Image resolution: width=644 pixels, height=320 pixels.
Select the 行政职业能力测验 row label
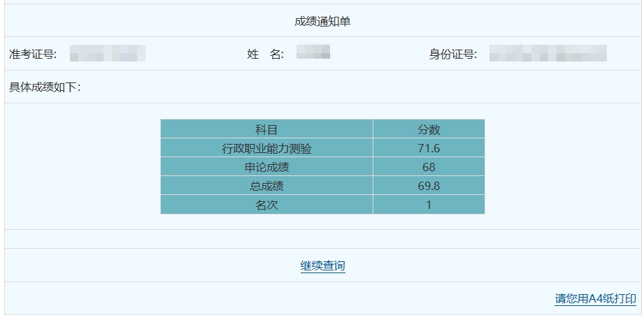pyautogui.click(x=266, y=148)
